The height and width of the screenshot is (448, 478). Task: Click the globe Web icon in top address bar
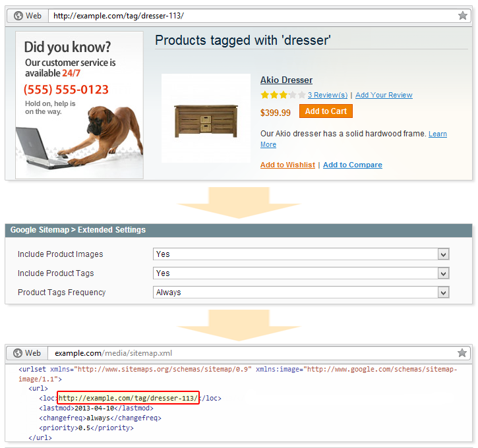(x=18, y=16)
